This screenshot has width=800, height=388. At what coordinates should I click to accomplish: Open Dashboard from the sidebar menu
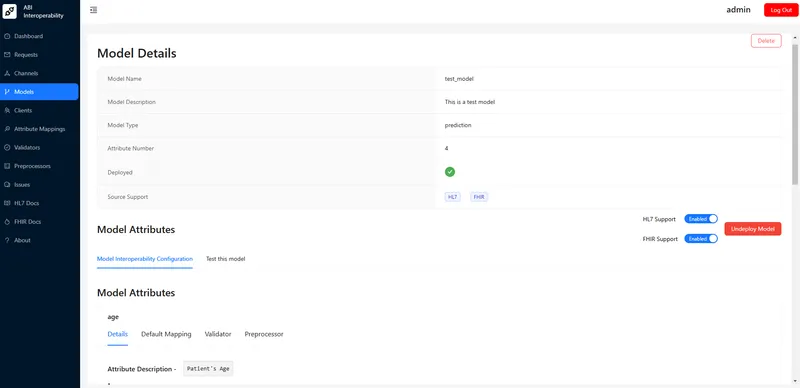pos(39,36)
